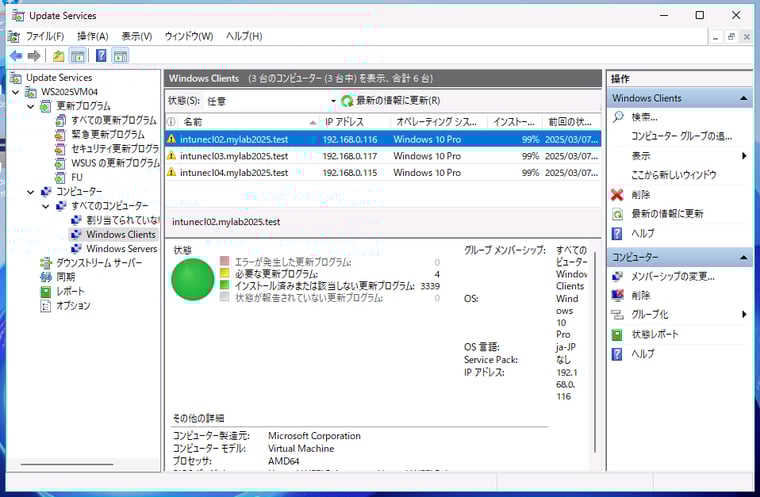Click the grey Forward arrow
The height and width of the screenshot is (497, 760).
[x=34, y=56]
